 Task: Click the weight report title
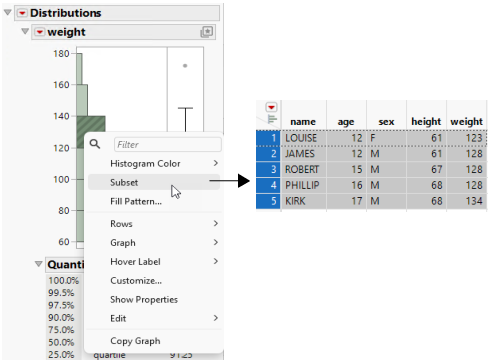[x=66, y=32]
